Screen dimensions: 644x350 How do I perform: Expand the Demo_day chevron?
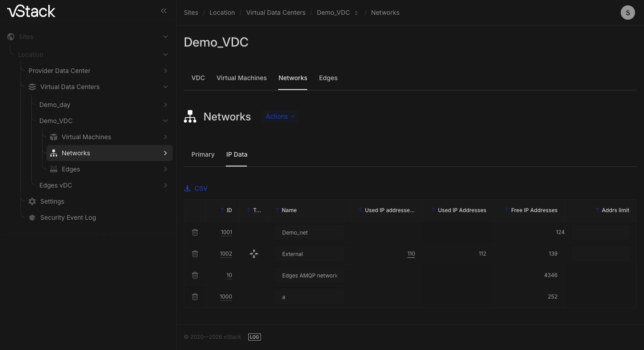165,105
